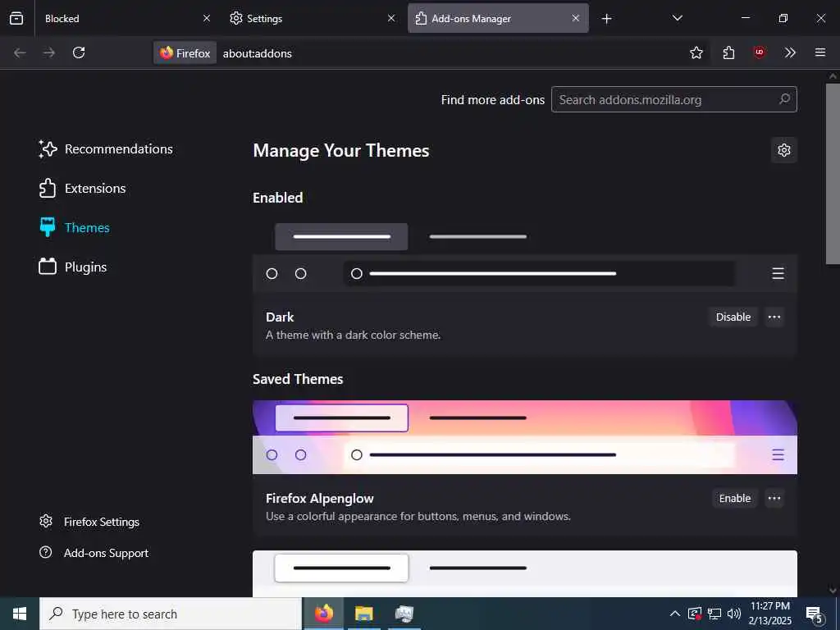Open more options for Firefox Alpenglow
840x630 pixels.
774,498
